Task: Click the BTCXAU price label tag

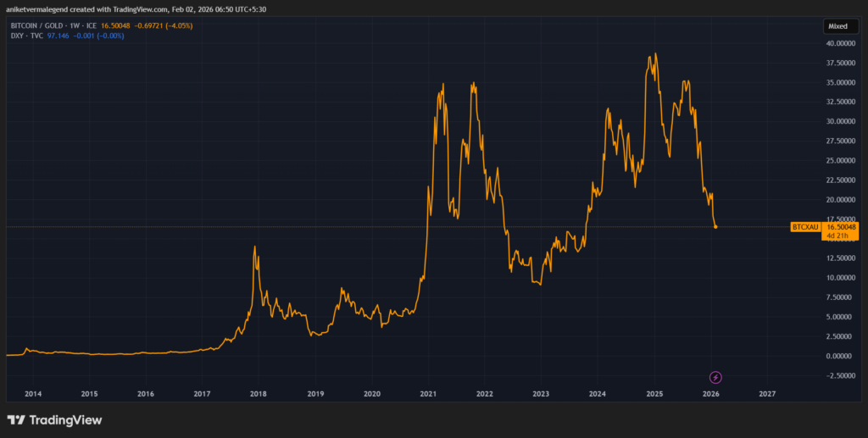Action: tap(805, 227)
